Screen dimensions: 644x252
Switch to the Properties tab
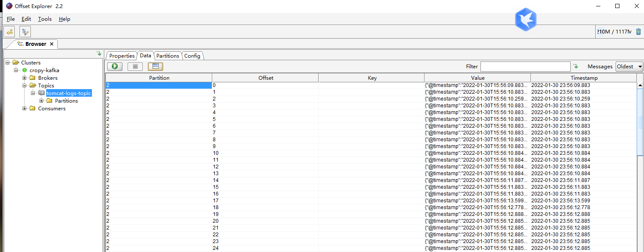point(122,56)
